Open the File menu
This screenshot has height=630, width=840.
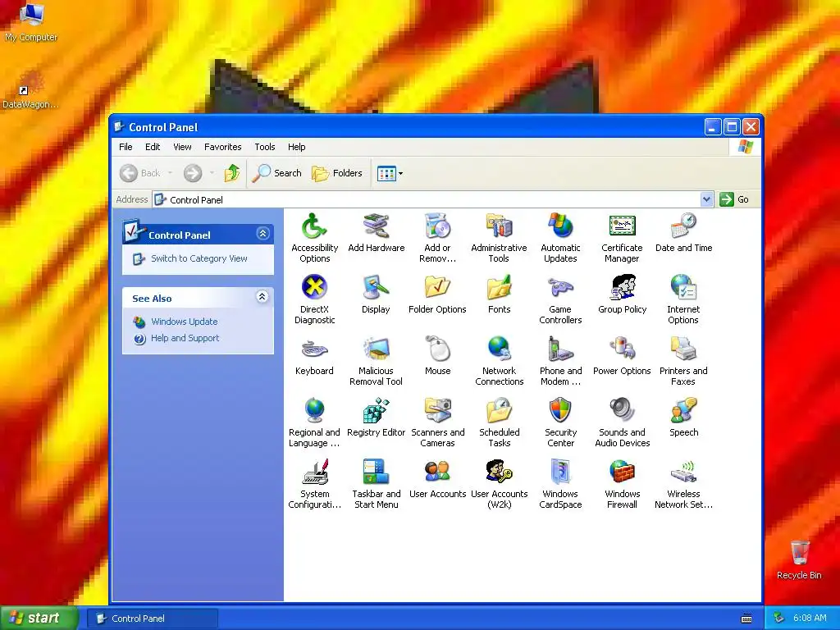(126, 147)
